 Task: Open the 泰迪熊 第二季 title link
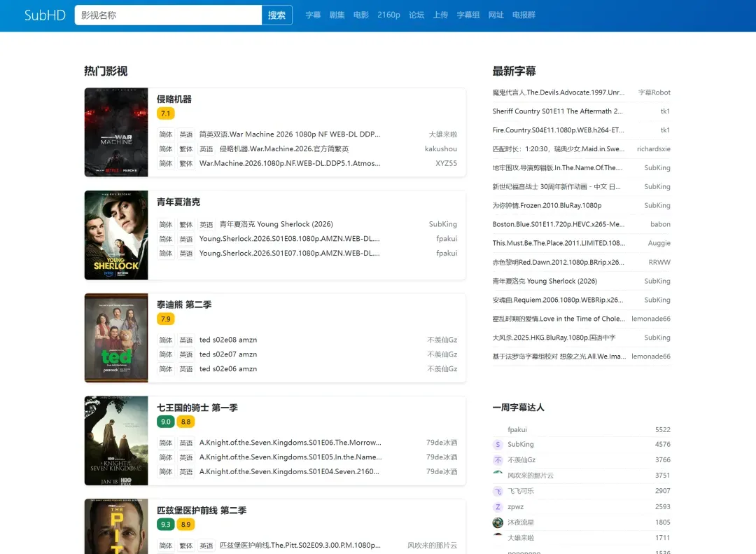184,305
